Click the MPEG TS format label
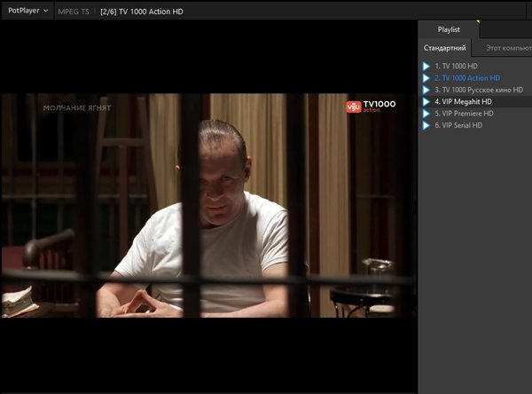This screenshot has width=532, height=394. click(74, 12)
